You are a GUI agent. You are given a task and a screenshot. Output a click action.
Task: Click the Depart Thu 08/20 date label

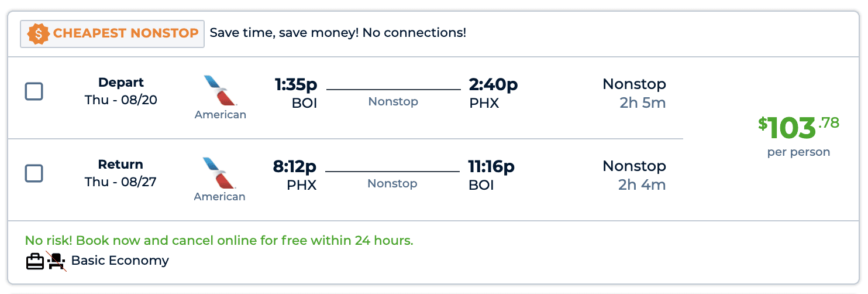pos(121,91)
